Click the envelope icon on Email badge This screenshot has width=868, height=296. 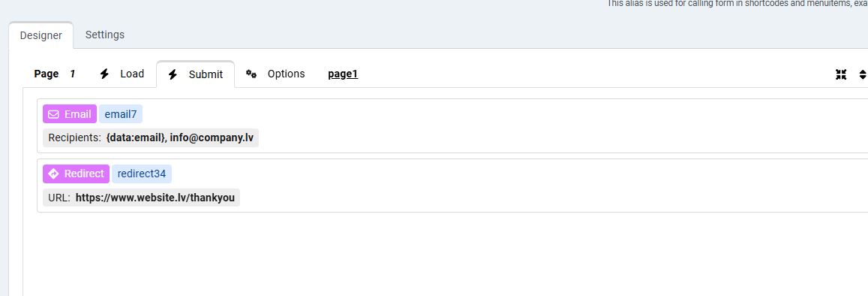pyautogui.click(x=53, y=114)
